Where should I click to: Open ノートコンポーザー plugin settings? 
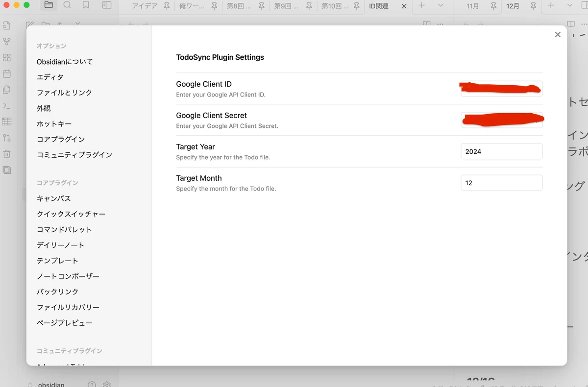[x=68, y=276]
